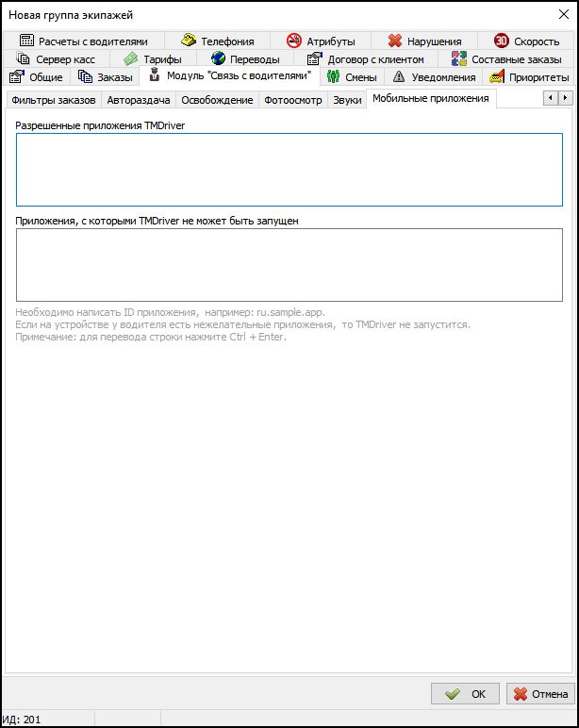Click the money icon on Тарифы tab
The height and width of the screenshot is (728, 579).
click(x=131, y=59)
